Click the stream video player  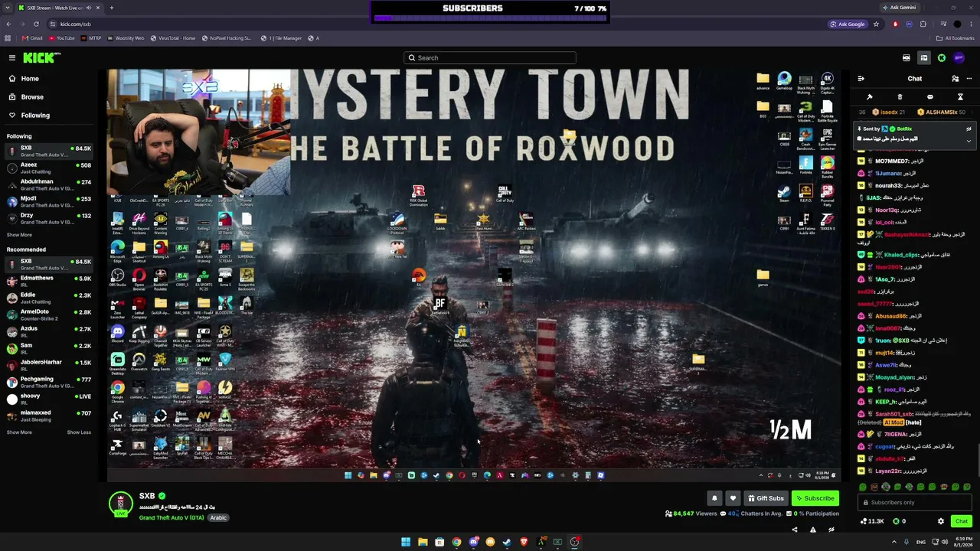click(474, 276)
